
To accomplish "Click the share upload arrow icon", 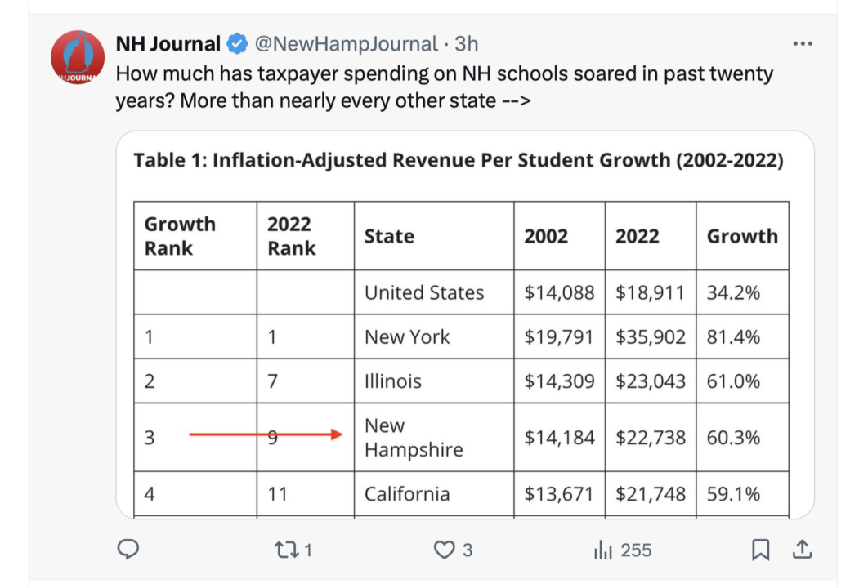I will (802, 550).
